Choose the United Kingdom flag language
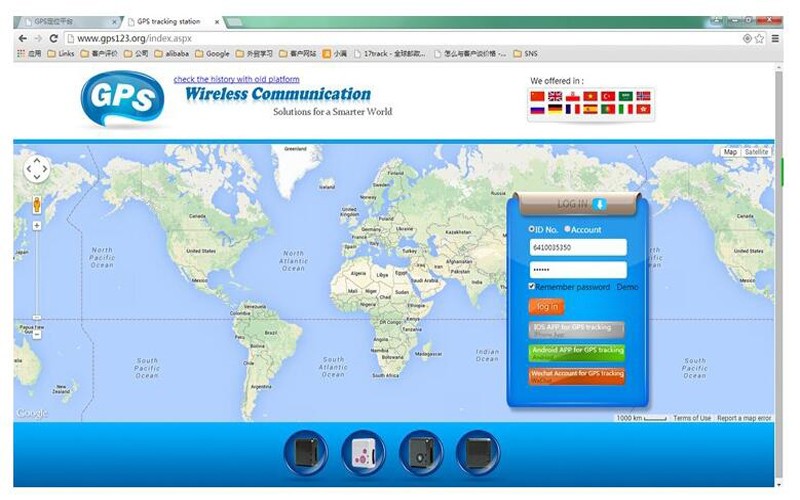The image size is (800, 500). 555,96
